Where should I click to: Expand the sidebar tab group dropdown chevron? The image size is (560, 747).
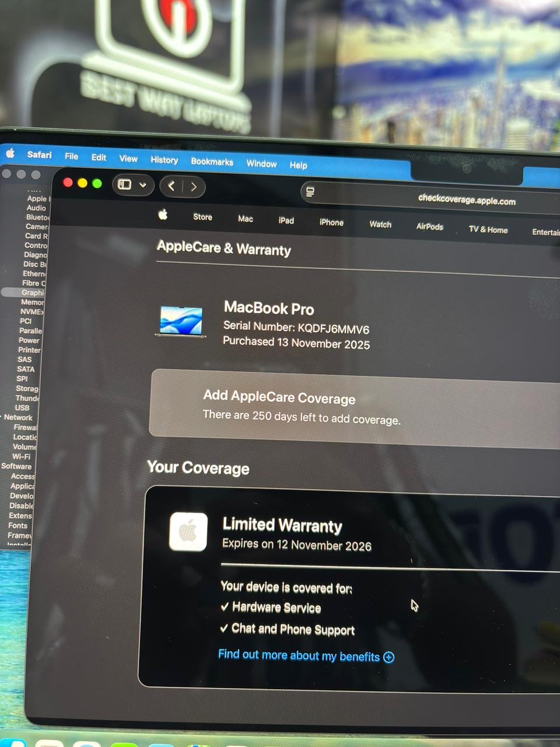click(x=142, y=186)
